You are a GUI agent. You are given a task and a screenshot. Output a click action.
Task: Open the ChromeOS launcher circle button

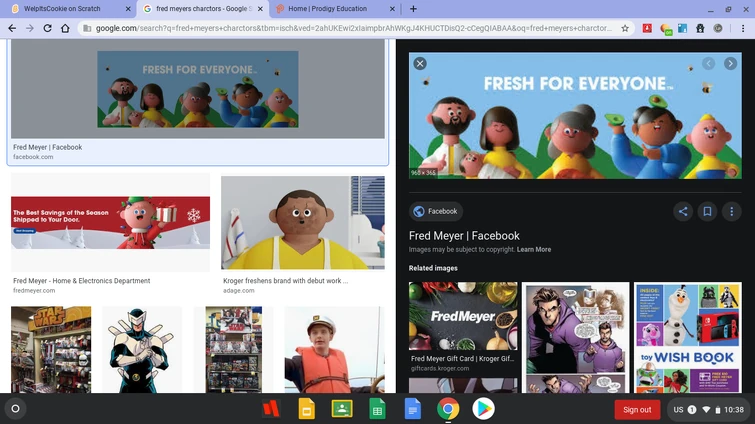15,409
